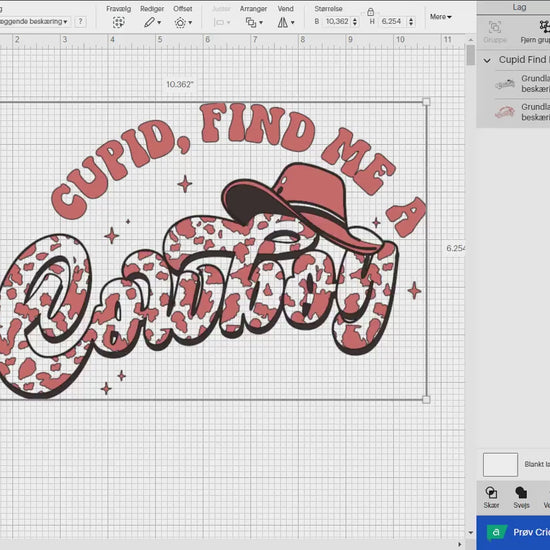Image resolution: width=550 pixels, height=550 pixels.
Task: Click the top-right selection handle
Action: point(426,102)
